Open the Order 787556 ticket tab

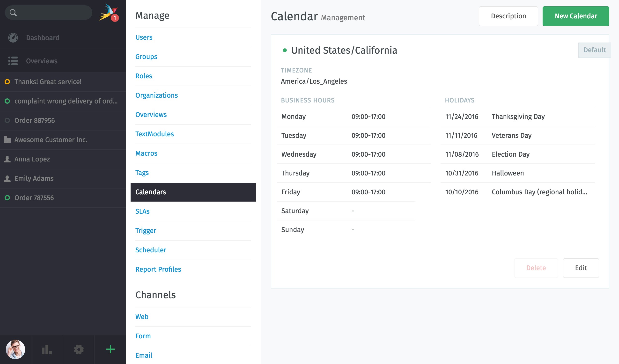(x=34, y=198)
